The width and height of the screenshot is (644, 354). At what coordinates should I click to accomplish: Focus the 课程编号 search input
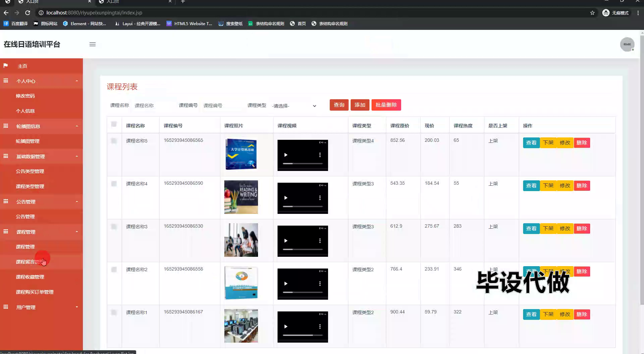(222, 106)
